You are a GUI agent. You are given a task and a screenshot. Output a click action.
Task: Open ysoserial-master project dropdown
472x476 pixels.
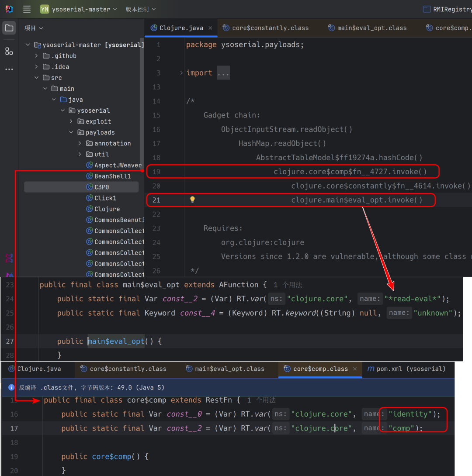click(79, 10)
